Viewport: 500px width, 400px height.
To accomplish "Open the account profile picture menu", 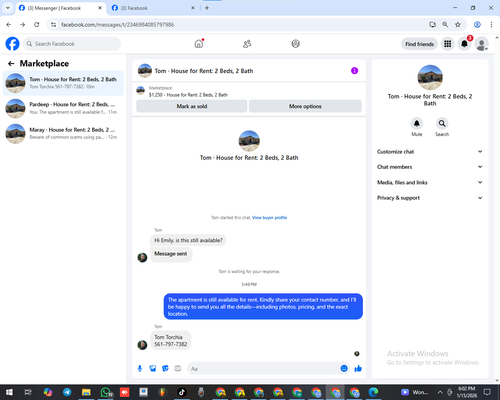I will pyautogui.click(x=481, y=44).
